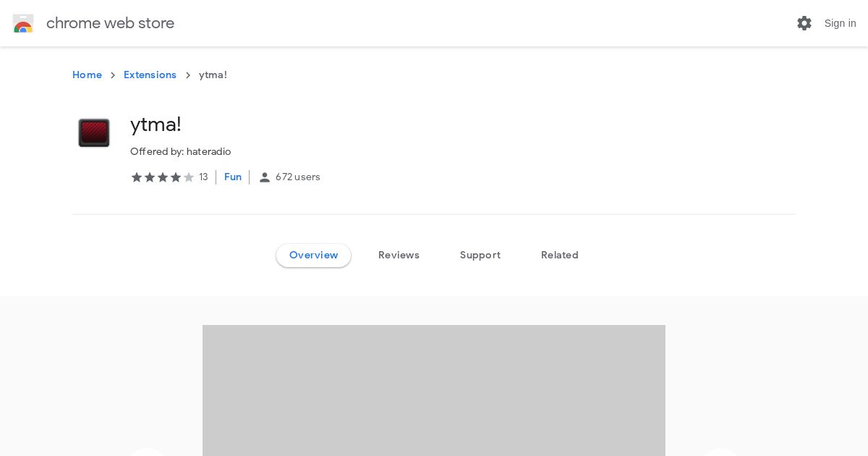Image resolution: width=868 pixels, height=456 pixels.
Task: Open the Fun category link
Action: [233, 177]
